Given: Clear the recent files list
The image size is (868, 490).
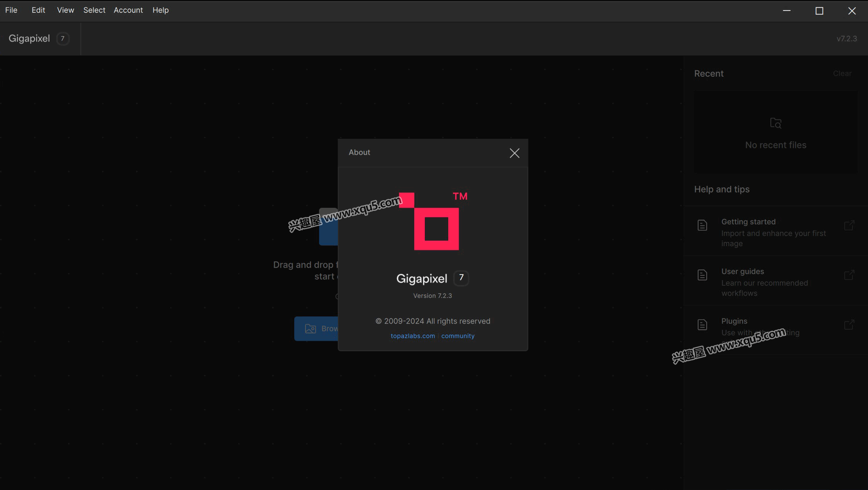Looking at the screenshot, I should (x=842, y=73).
